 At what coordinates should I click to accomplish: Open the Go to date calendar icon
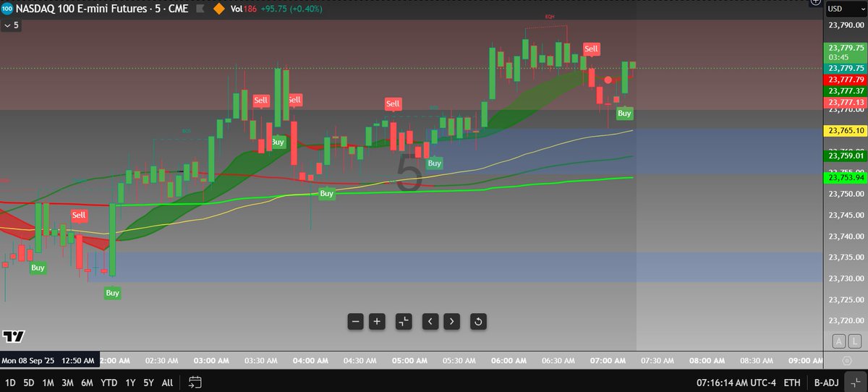coord(195,382)
